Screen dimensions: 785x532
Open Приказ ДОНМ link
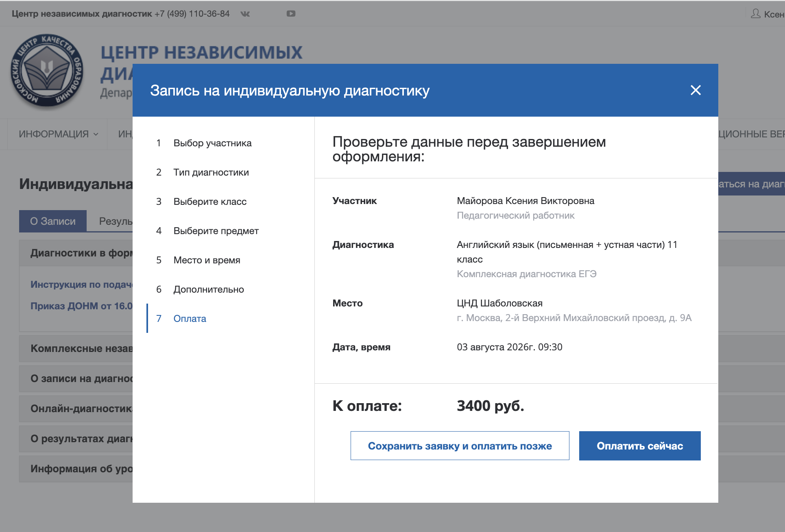81,306
